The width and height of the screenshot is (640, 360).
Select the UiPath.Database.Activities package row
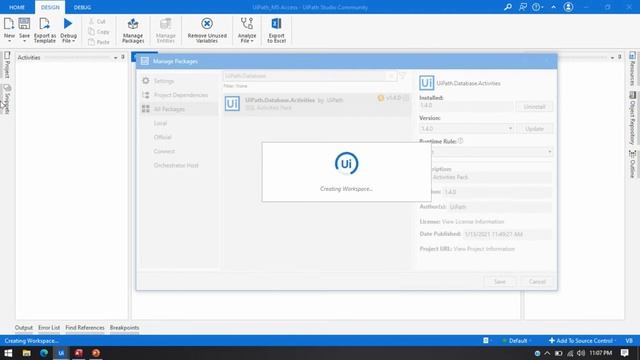tap(317, 104)
